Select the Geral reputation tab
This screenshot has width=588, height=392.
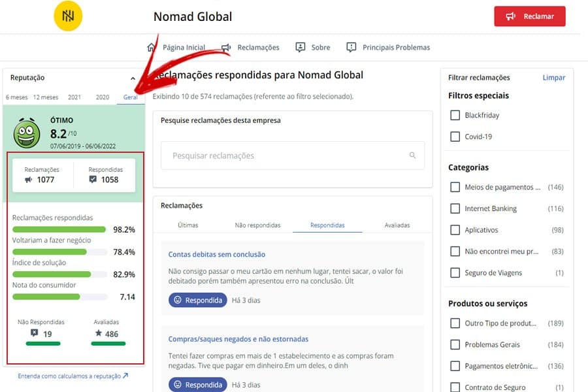[131, 97]
